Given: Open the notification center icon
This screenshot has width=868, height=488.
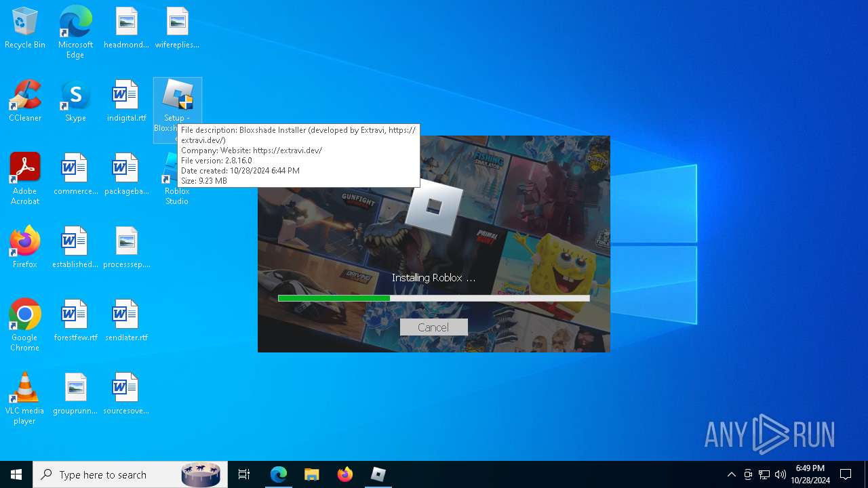Looking at the screenshot, I should [846, 474].
